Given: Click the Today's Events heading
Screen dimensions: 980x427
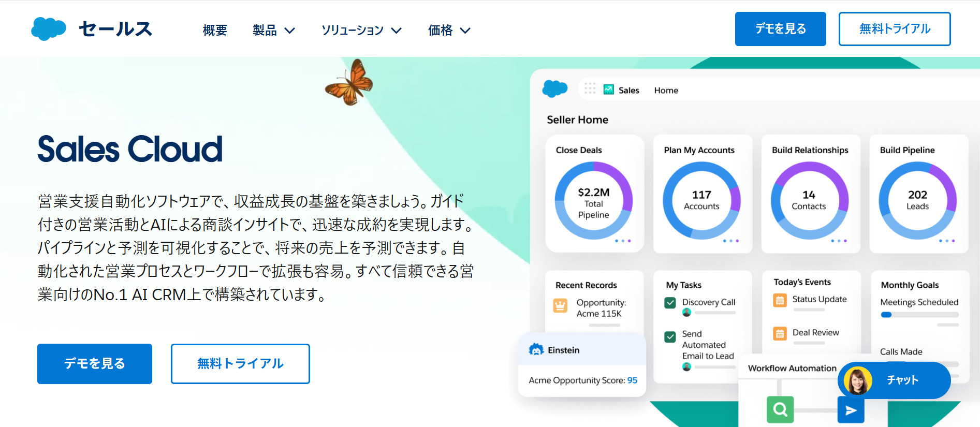Looking at the screenshot, I should [802, 282].
